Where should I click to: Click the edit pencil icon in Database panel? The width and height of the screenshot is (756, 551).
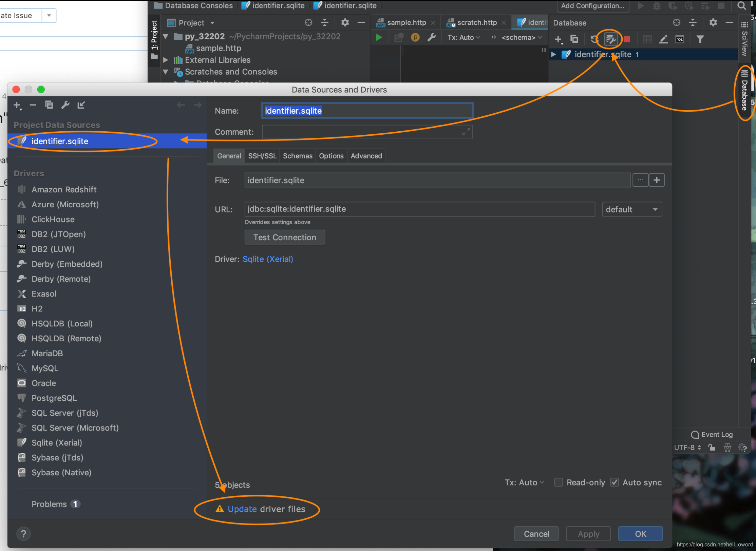coord(663,39)
